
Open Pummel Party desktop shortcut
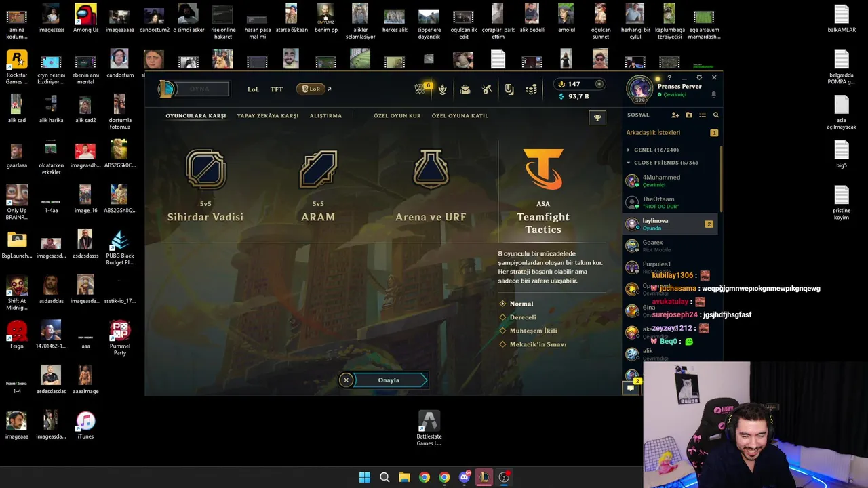pos(119,338)
